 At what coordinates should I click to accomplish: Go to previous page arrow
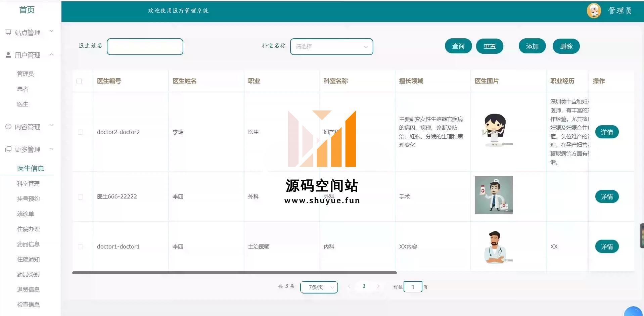pyautogui.click(x=349, y=286)
